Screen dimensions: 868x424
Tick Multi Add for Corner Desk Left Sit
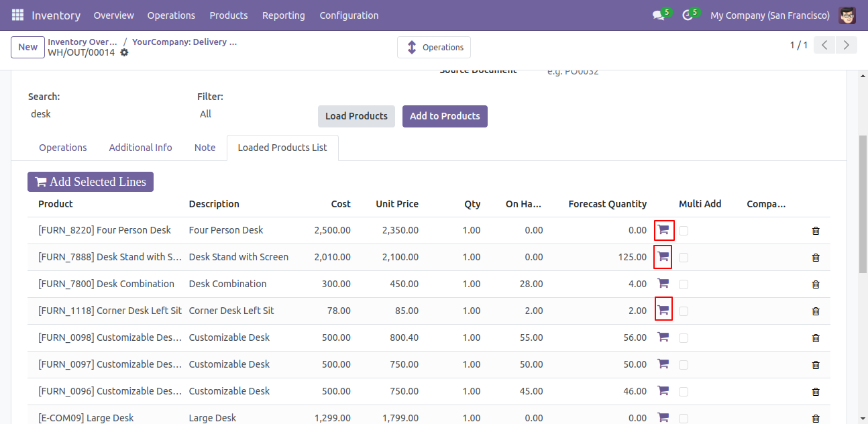click(684, 311)
